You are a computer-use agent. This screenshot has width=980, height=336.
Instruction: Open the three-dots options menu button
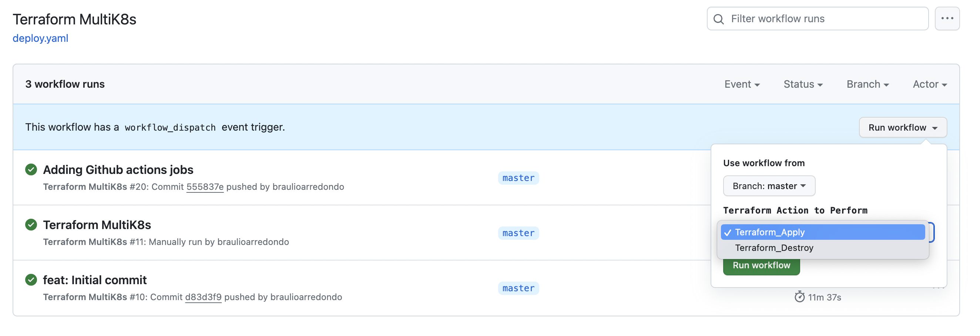coord(947,18)
